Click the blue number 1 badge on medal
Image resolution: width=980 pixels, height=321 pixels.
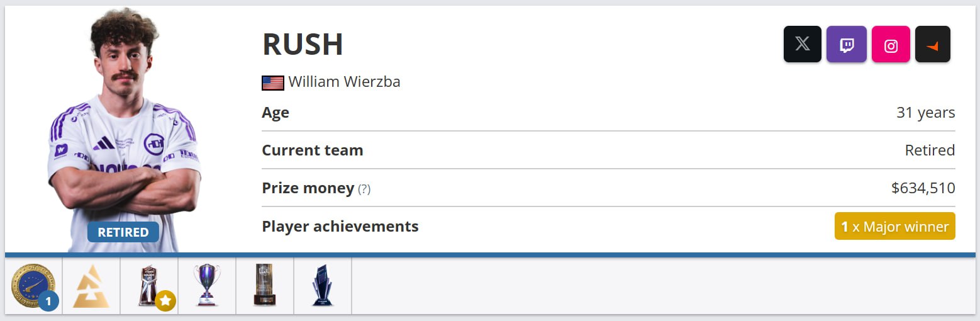click(x=48, y=301)
